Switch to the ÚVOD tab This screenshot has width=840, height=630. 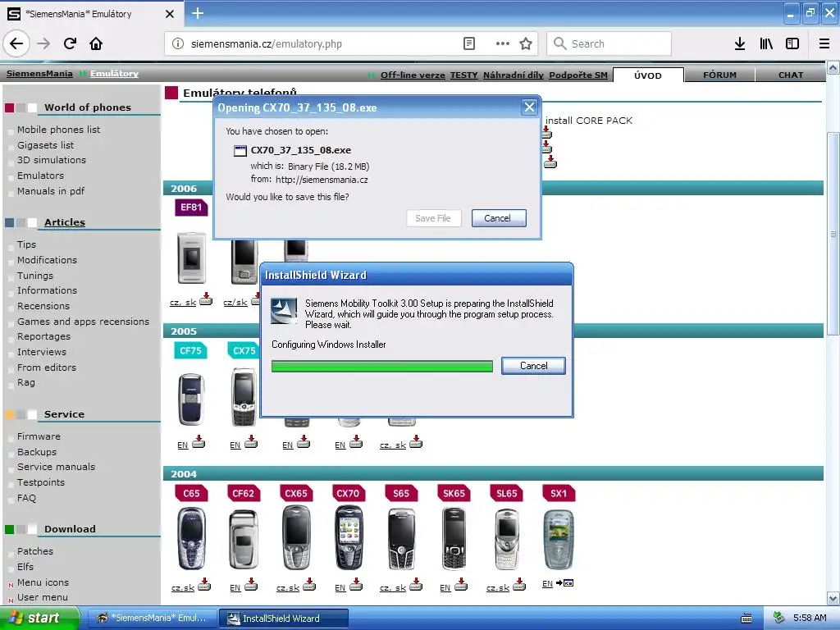(x=648, y=75)
